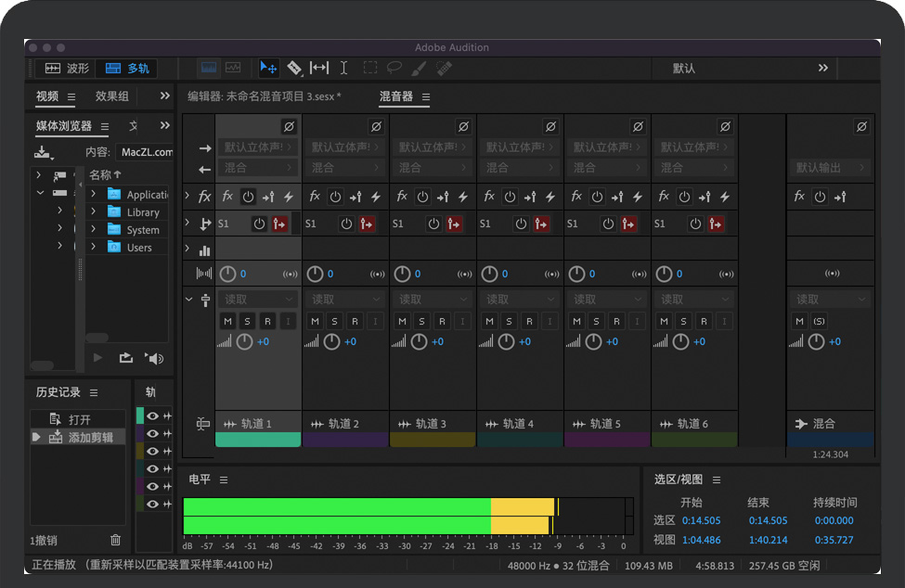
Task: Click the import file icon in Media Browser
Action: point(44,152)
